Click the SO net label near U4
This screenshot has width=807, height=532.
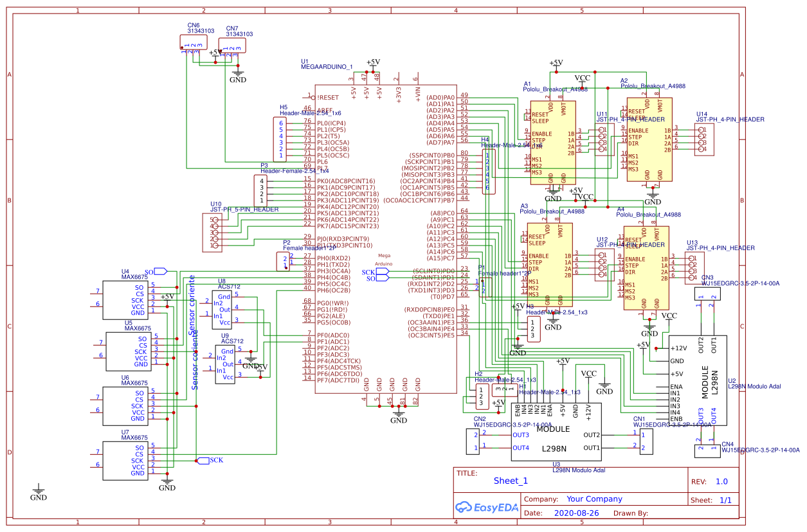[x=149, y=270]
